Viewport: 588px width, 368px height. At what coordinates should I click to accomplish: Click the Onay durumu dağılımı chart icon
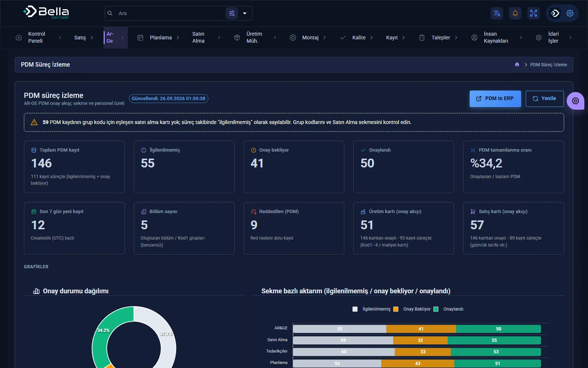click(36, 291)
